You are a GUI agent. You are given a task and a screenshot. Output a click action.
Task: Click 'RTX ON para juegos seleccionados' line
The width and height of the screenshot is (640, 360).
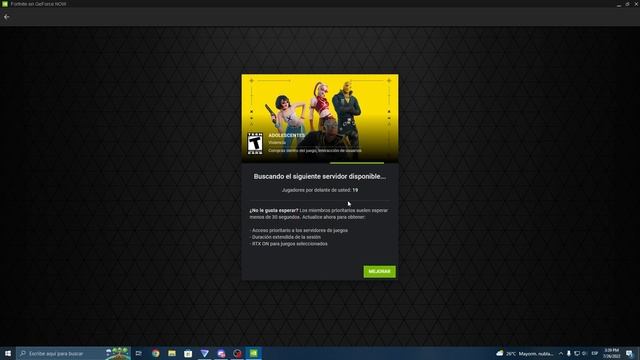click(288, 244)
